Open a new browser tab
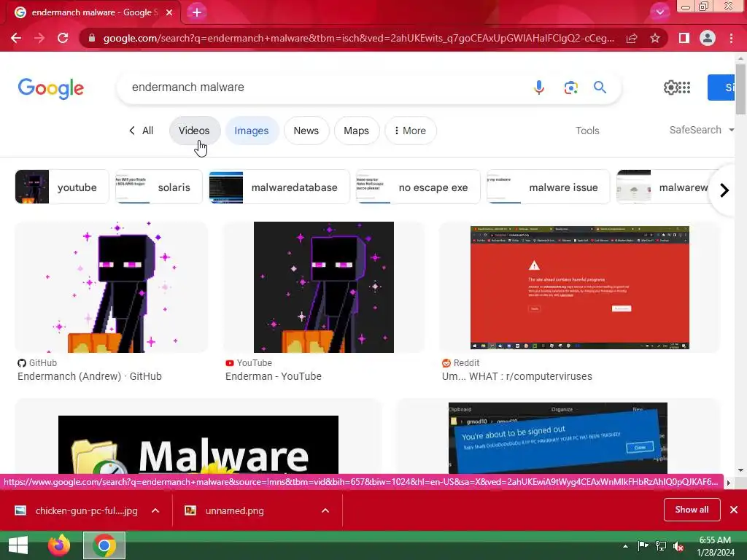747x560 pixels. pyautogui.click(x=197, y=12)
